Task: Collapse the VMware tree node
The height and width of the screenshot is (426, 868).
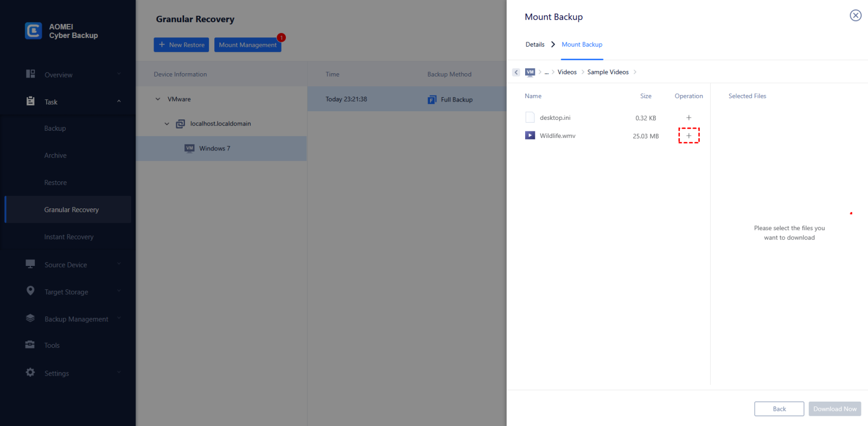Action: [x=158, y=99]
